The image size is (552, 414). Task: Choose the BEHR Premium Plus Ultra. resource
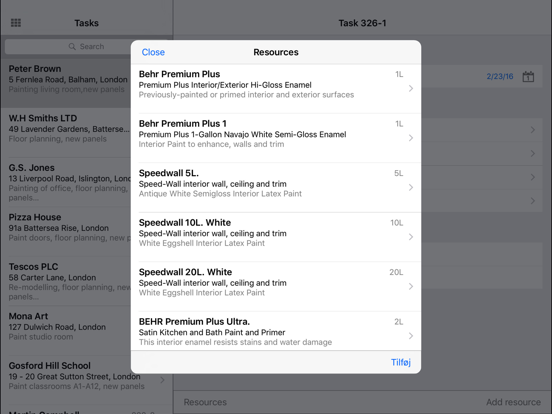(x=276, y=331)
